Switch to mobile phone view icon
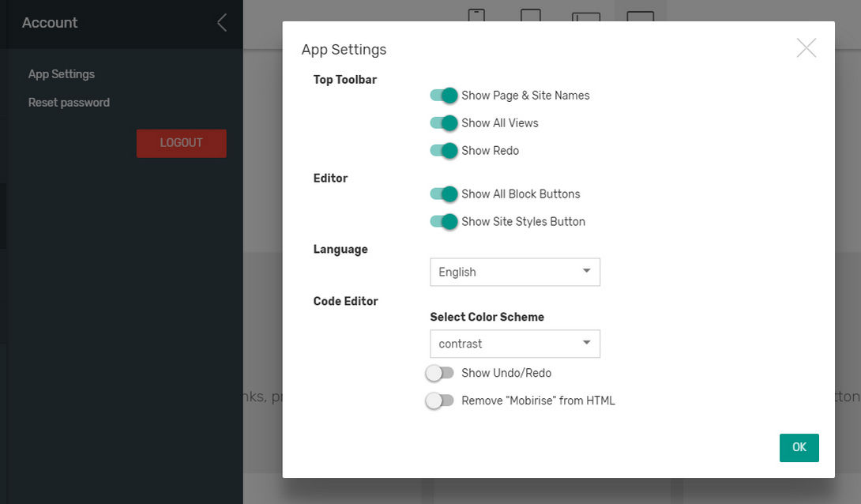Image resolution: width=861 pixels, height=504 pixels. (476, 16)
